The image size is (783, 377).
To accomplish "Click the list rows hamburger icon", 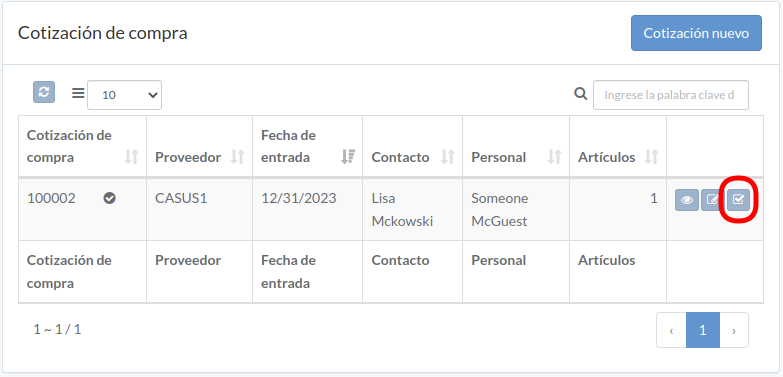I will click(x=78, y=93).
